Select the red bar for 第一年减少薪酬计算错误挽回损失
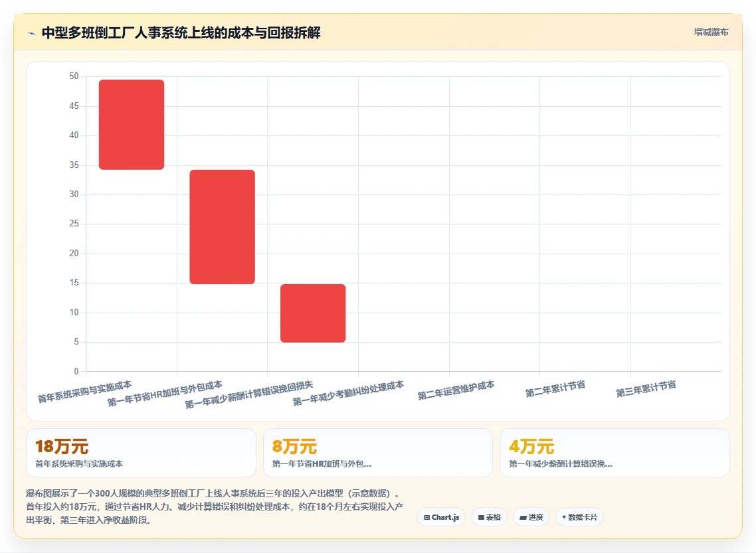The height and width of the screenshot is (553, 756). [313, 313]
